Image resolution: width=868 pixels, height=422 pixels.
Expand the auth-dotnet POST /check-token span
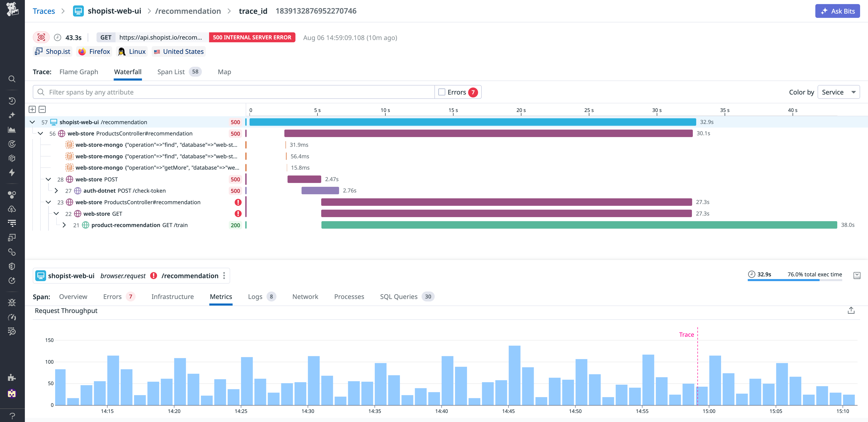coord(57,190)
